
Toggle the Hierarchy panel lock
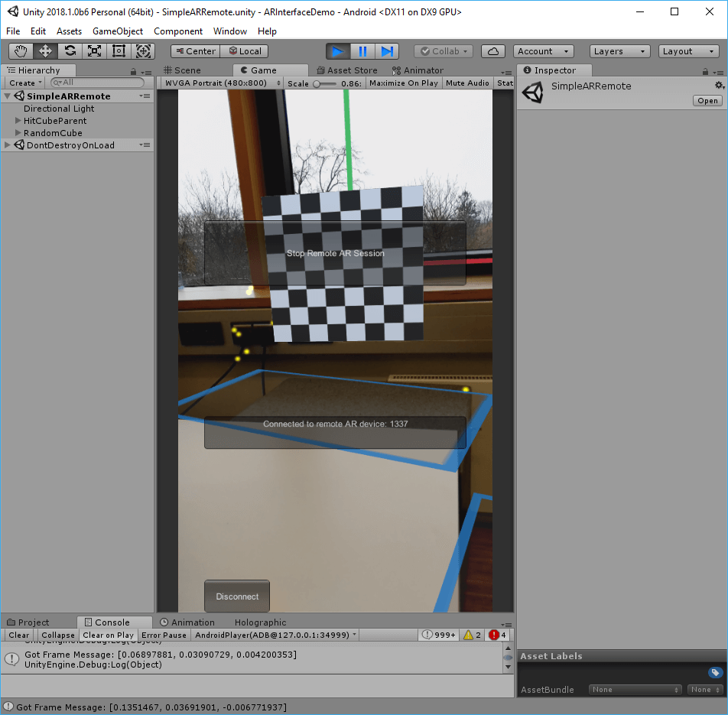133,72
